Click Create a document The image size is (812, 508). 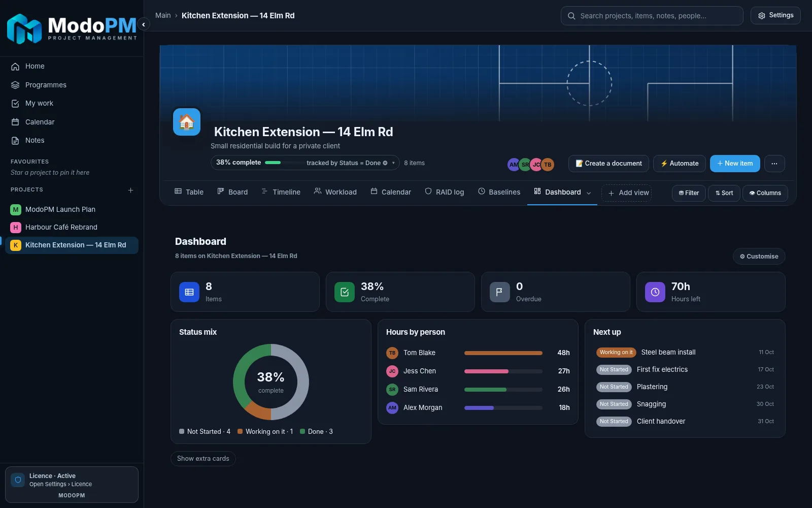pos(608,164)
